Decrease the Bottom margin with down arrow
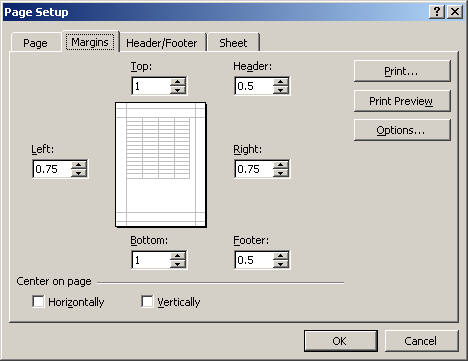Viewport: 468px width, 361px height. point(178,264)
